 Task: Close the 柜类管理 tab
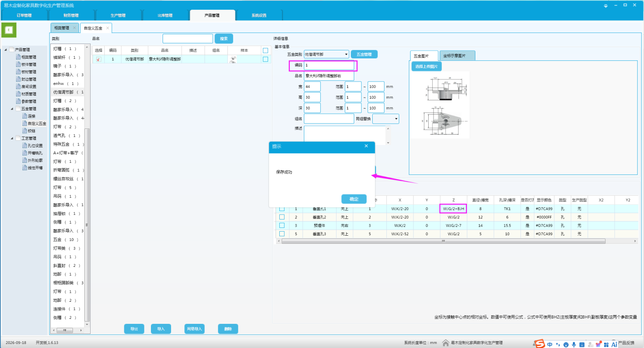pos(74,27)
